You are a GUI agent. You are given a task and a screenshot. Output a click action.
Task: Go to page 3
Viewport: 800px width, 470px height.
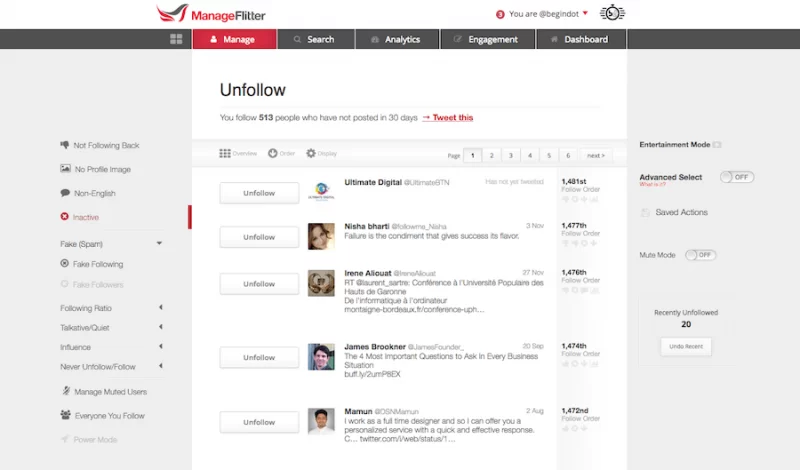click(x=511, y=155)
